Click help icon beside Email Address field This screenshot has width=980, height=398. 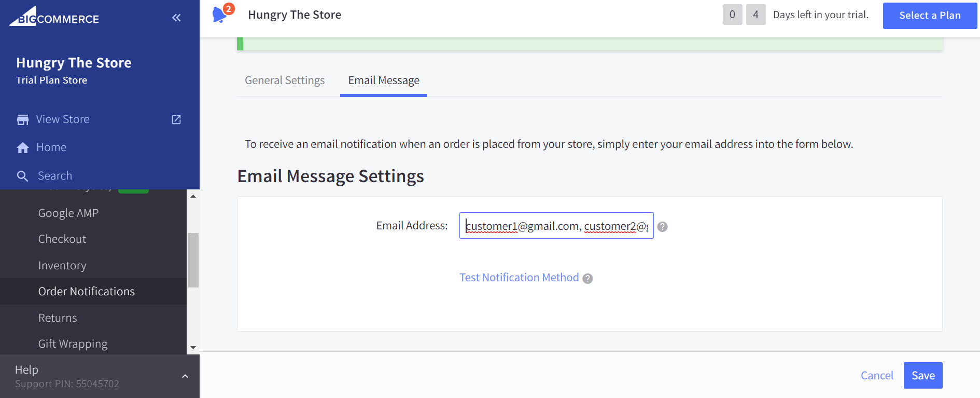(662, 227)
